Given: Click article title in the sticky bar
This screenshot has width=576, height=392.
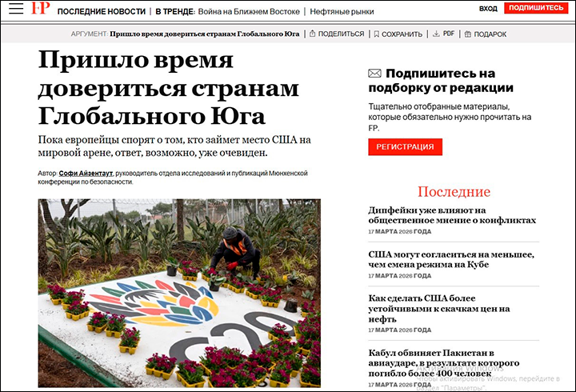Looking at the screenshot, I should pyautogui.click(x=208, y=34).
